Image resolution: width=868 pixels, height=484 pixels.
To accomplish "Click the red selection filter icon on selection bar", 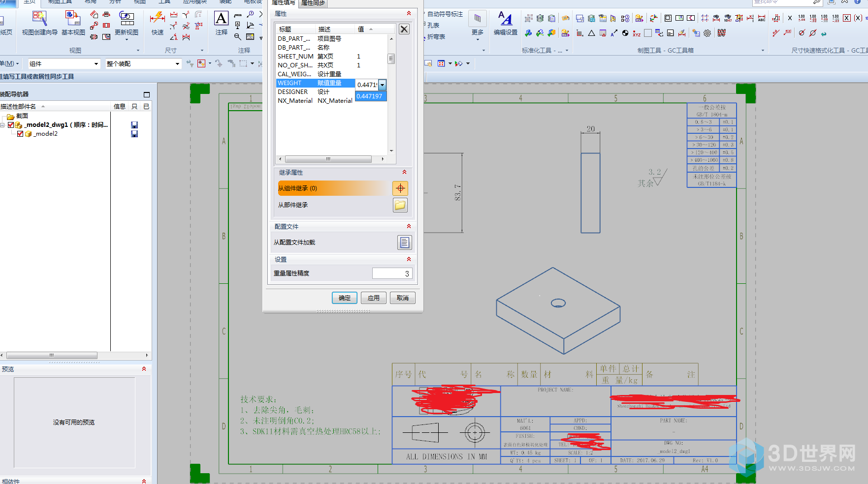I will (201, 63).
